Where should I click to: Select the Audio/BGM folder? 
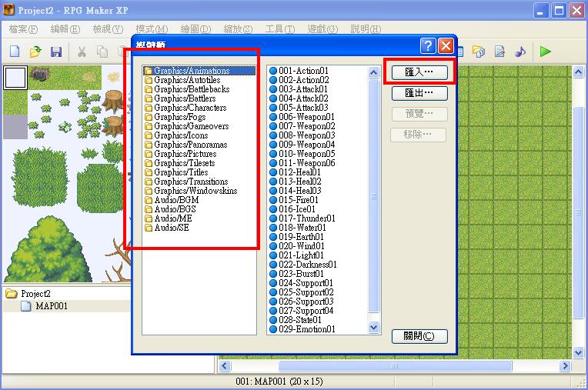click(172, 200)
